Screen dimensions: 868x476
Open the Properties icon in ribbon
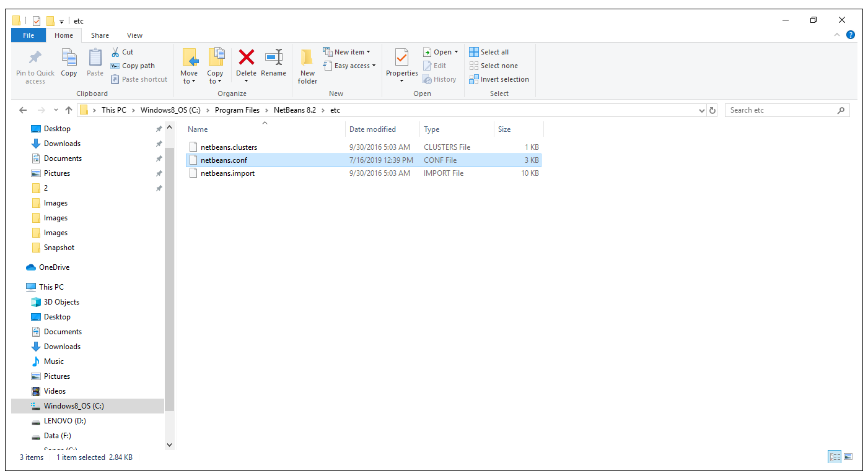pyautogui.click(x=401, y=58)
